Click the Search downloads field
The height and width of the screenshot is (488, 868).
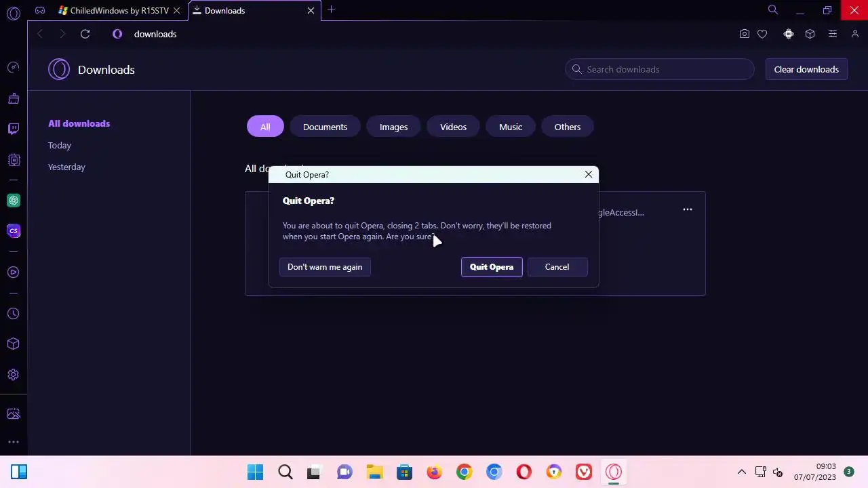pyautogui.click(x=660, y=69)
